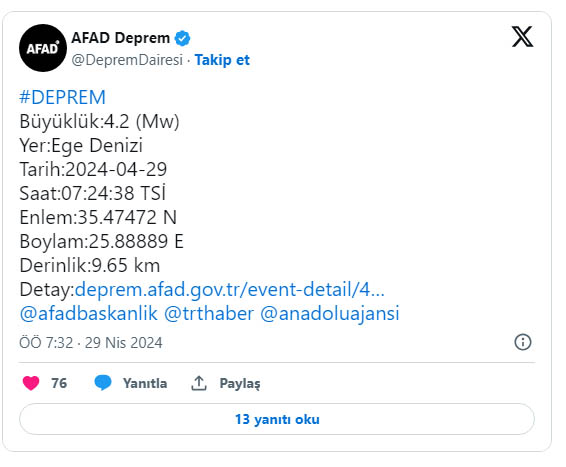Screen dimensions: 566x467
Task: Click the Paylaş label
Action: pos(240,384)
